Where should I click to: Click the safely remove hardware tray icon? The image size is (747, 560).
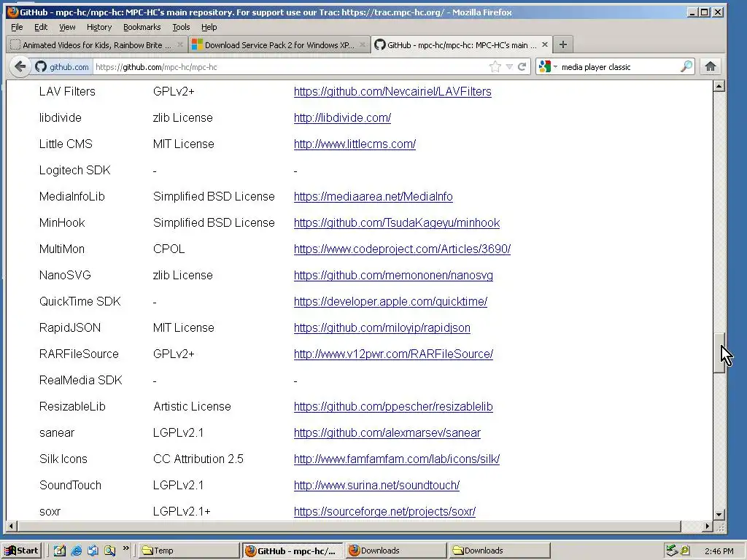point(671,551)
